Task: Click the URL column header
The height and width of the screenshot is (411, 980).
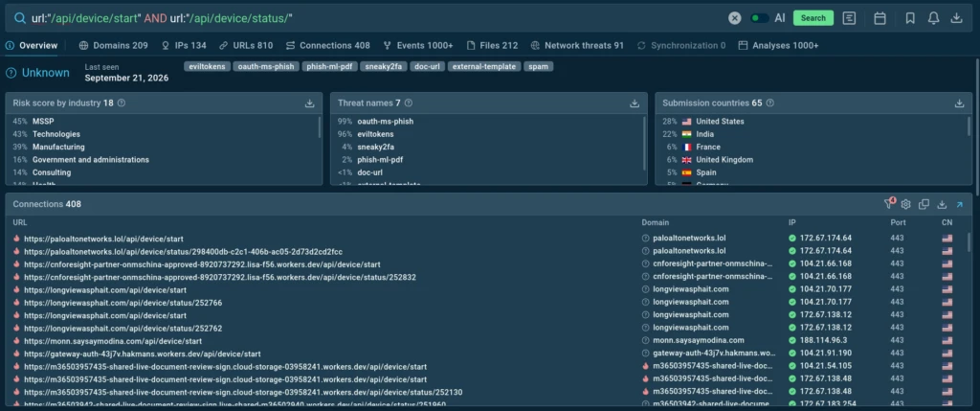Action: click(x=19, y=222)
